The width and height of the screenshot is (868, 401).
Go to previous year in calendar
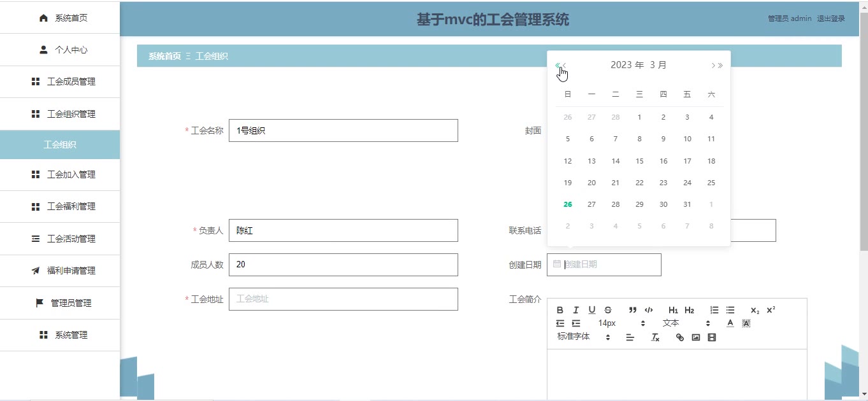558,65
